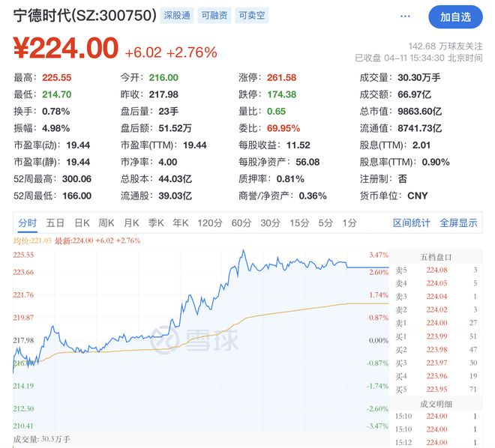Click the 股息率(TTM) value 0.90%
Screen dimensions: 495x448
pyautogui.click(x=436, y=163)
